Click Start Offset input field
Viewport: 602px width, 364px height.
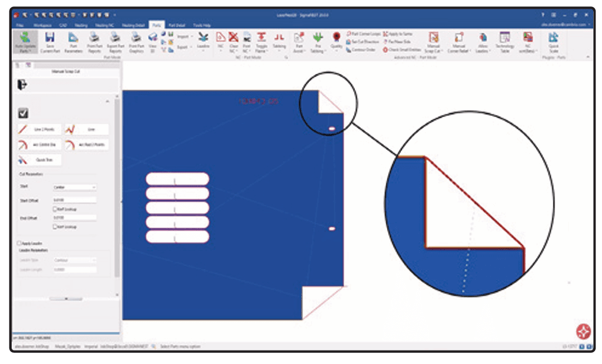point(75,200)
